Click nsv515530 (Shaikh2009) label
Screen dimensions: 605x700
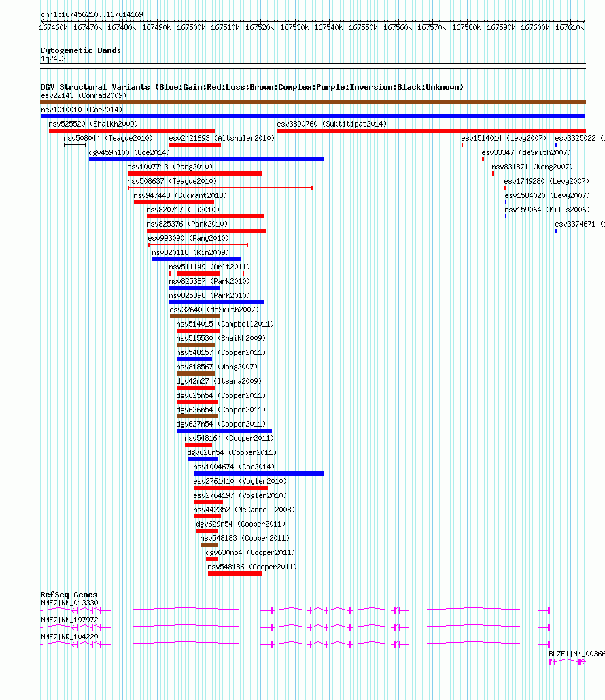tap(221, 338)
